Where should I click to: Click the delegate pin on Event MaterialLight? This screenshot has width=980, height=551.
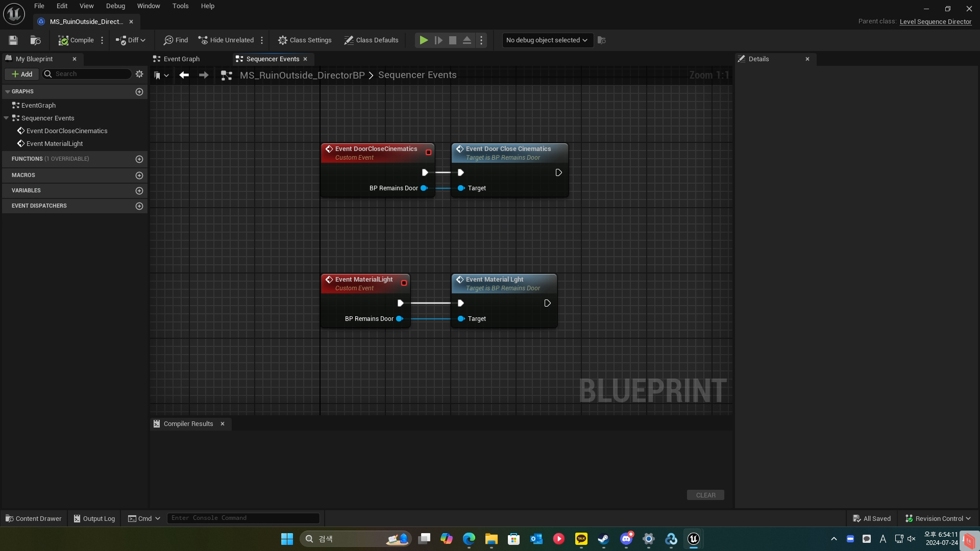click(x=404, y=283)
